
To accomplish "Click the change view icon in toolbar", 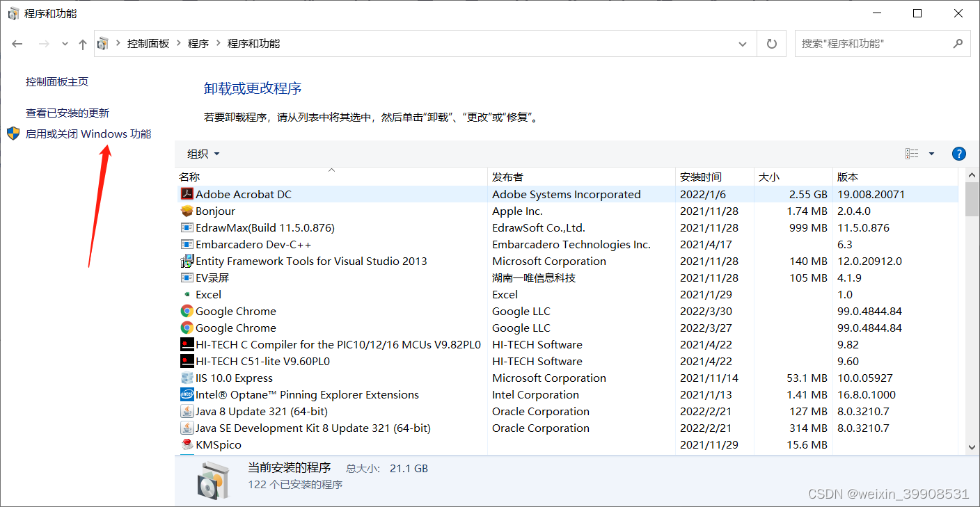I will (x=912, y=154).
